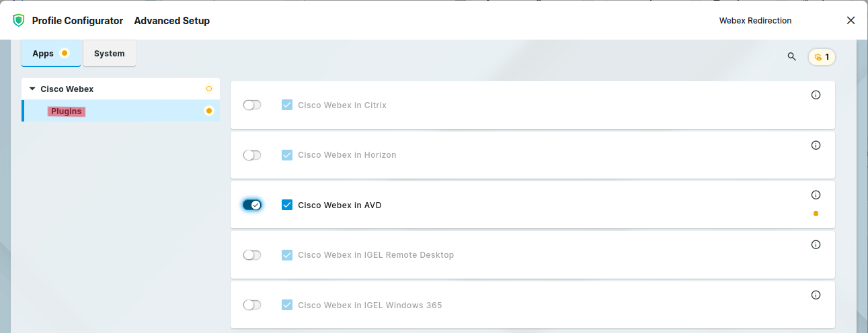Click the Cisco Webex in IGEL Windows 365 checkbox
Viewport: 868px width, 333px height.
tap(287, 305)
